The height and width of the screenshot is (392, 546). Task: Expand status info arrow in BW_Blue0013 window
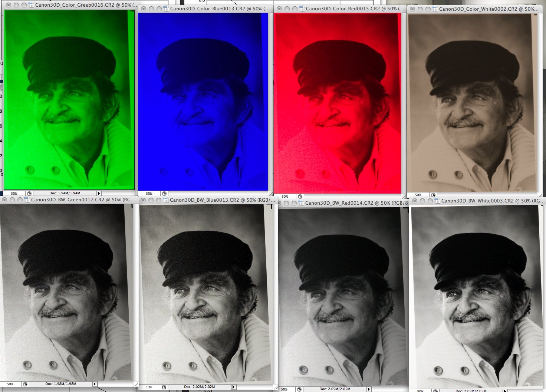point(233,387)
